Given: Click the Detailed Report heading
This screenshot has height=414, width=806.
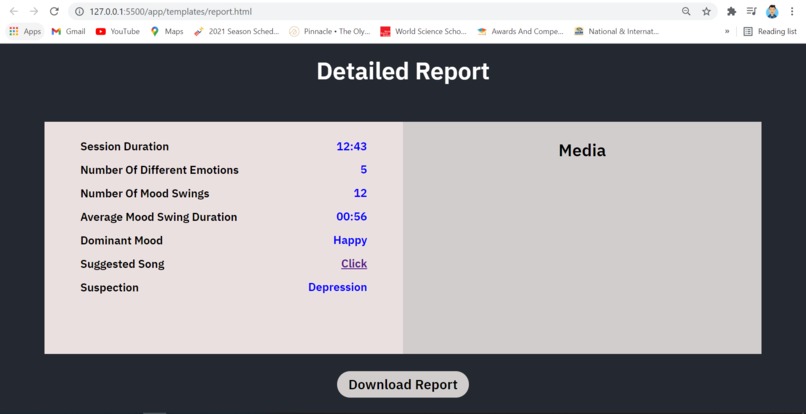Looking at the screenshot, I should pyautogui.click(x=402, y=71).
